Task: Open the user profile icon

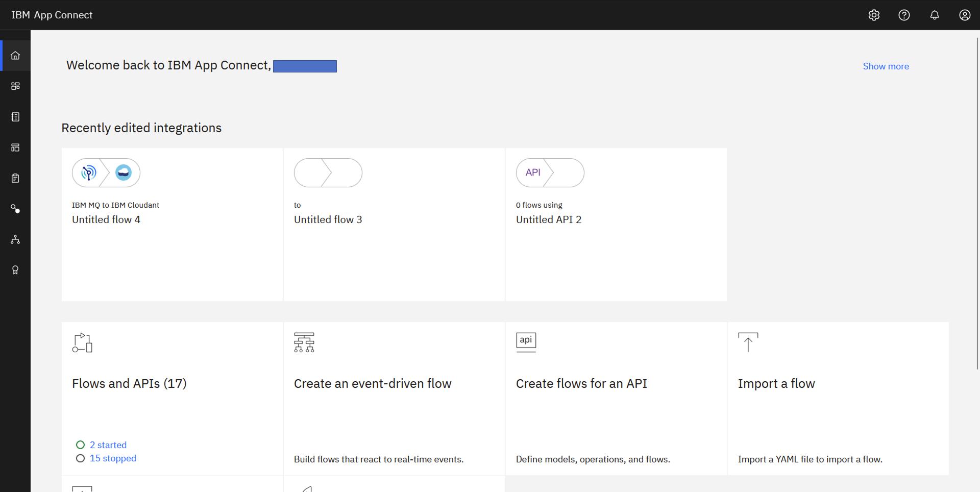Action: point(965,15)
